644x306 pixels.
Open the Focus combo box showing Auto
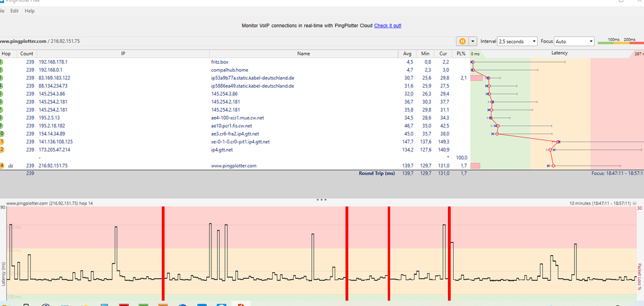click(x=574, y=41)
